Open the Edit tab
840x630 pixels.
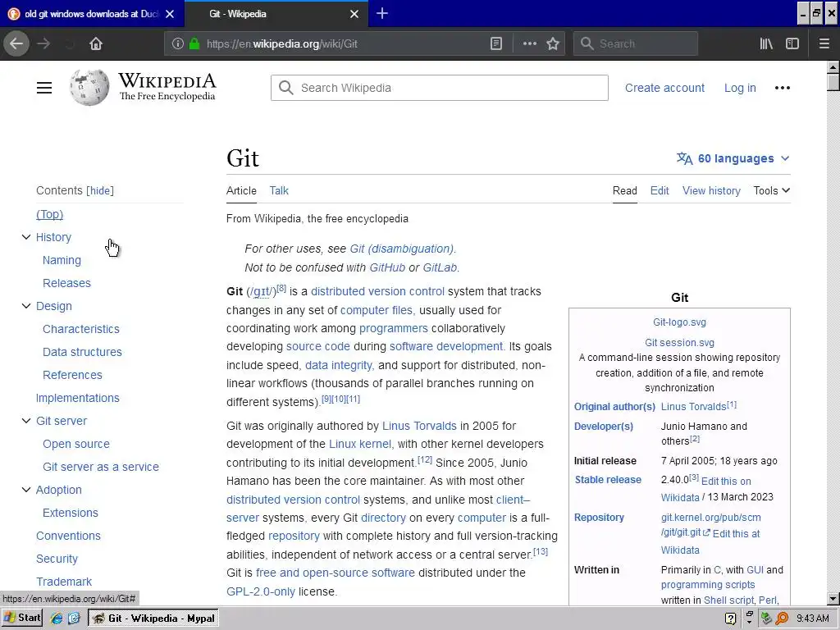(x=660, y=190)
